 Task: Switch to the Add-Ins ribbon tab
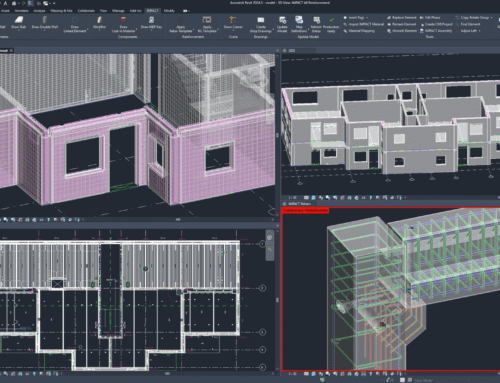point(135,11)
